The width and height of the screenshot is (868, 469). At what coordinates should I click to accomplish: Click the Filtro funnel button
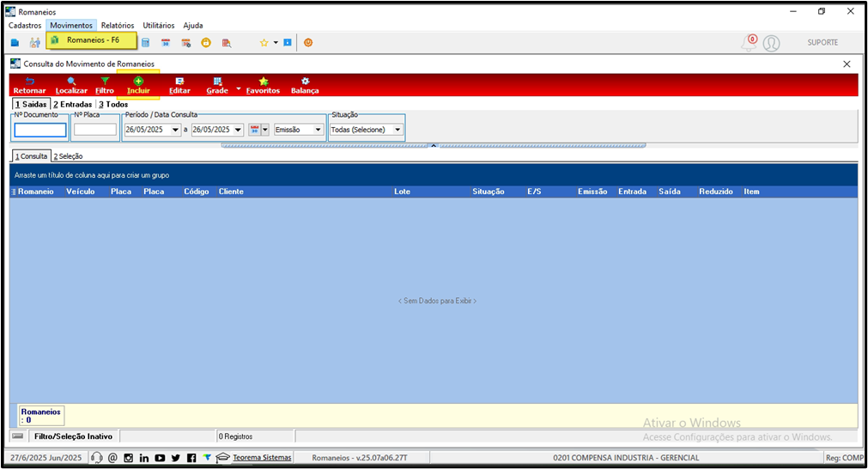pos(105,86)
